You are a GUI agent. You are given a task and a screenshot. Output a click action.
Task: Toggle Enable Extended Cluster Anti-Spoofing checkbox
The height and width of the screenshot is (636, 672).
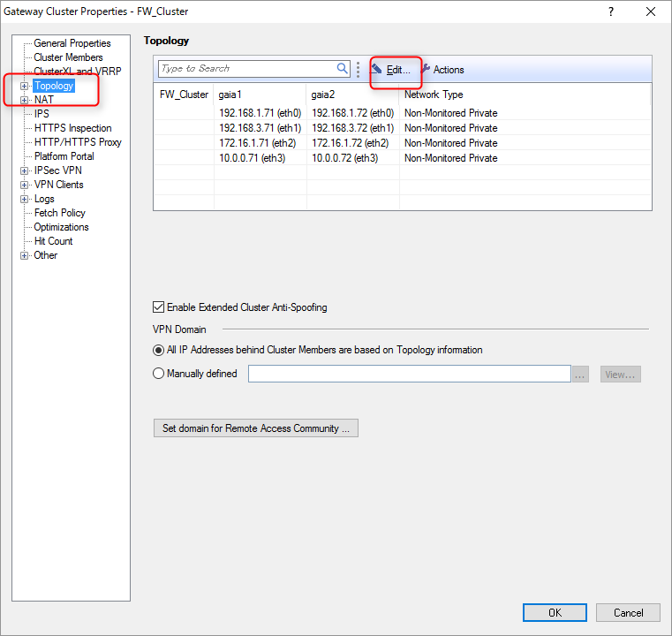[x=158, y=307]
